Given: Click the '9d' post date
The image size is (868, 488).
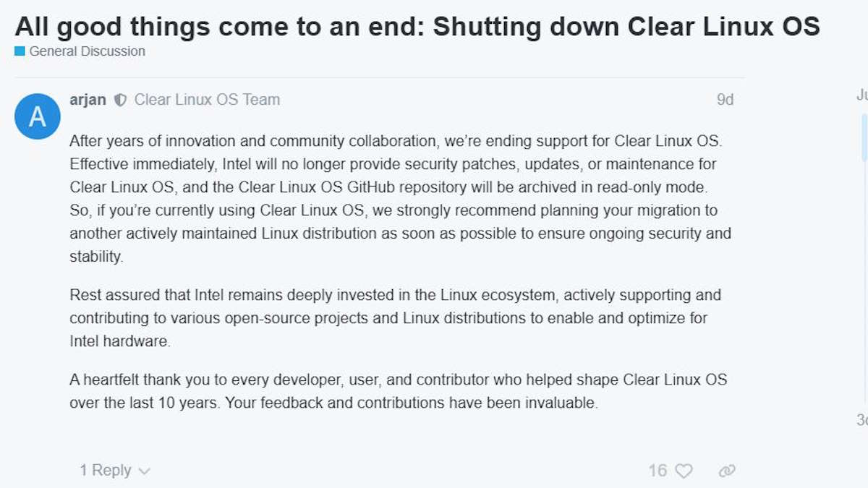Looking at the screenshot, I should point(725,100).
